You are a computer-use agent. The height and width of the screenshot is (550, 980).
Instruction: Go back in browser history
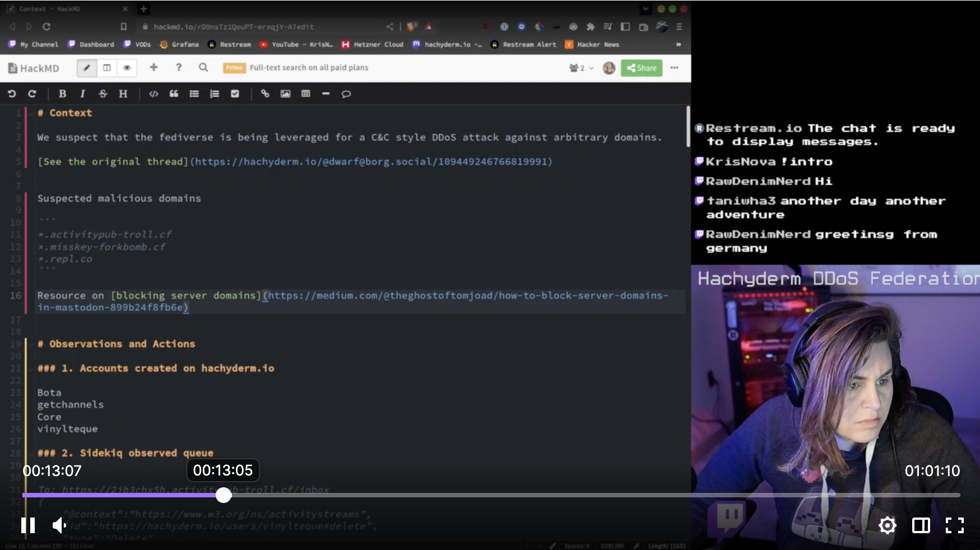click(x=12, y=26)
